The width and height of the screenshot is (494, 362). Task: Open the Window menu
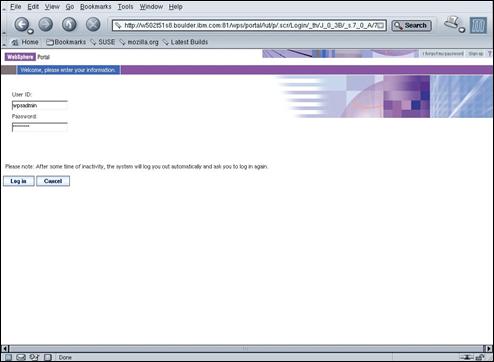click(151, 7)
